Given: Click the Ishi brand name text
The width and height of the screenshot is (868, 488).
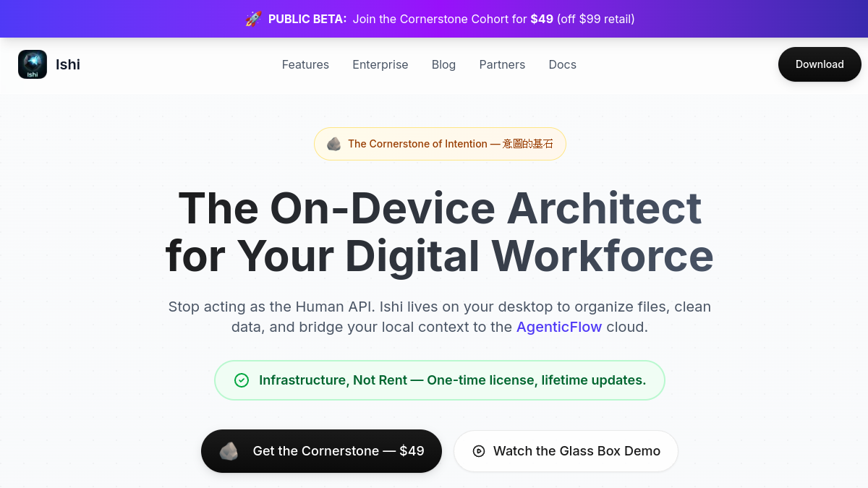Looking at the screenshot, I should point(68,64).
